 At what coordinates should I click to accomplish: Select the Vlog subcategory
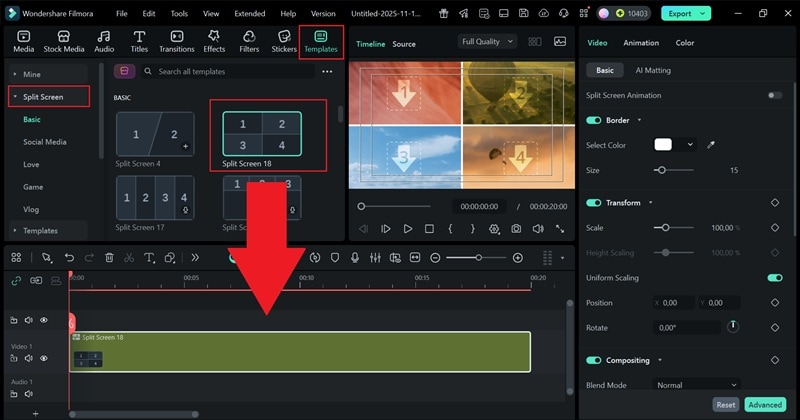click(x=31, y=209)
